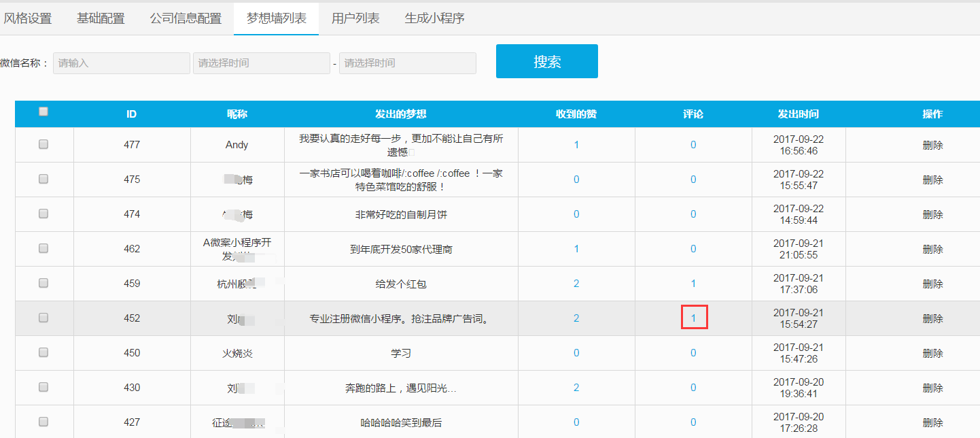Check the checkbox for row ID 477
The height and width of the screenshot is (438, 980).
43,144
